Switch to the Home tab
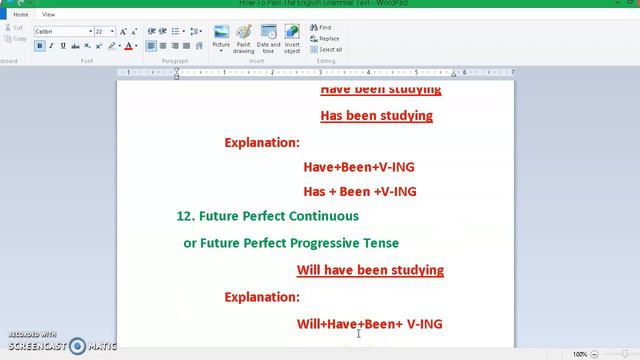 click(x=21, y=14)
